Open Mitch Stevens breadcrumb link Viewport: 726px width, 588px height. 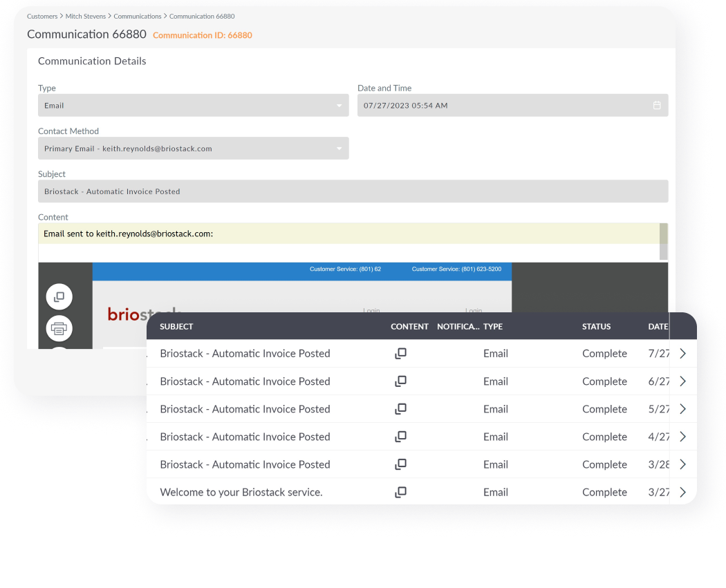(86, 16)
